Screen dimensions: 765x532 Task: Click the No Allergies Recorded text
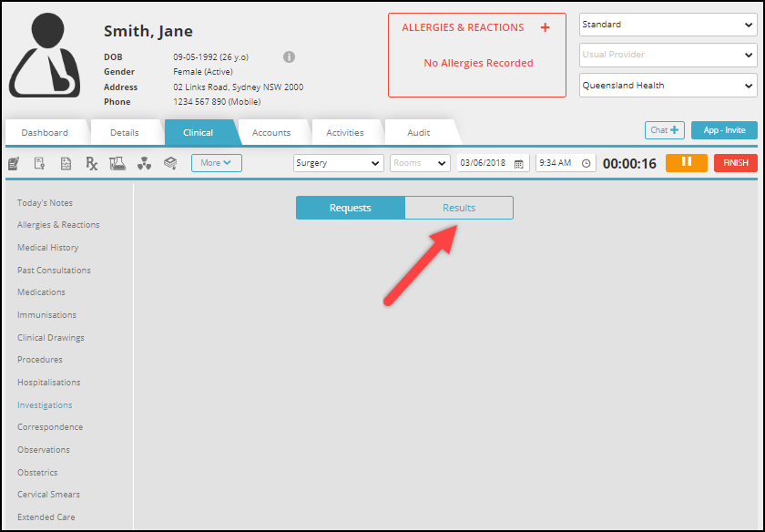(478, 63)
